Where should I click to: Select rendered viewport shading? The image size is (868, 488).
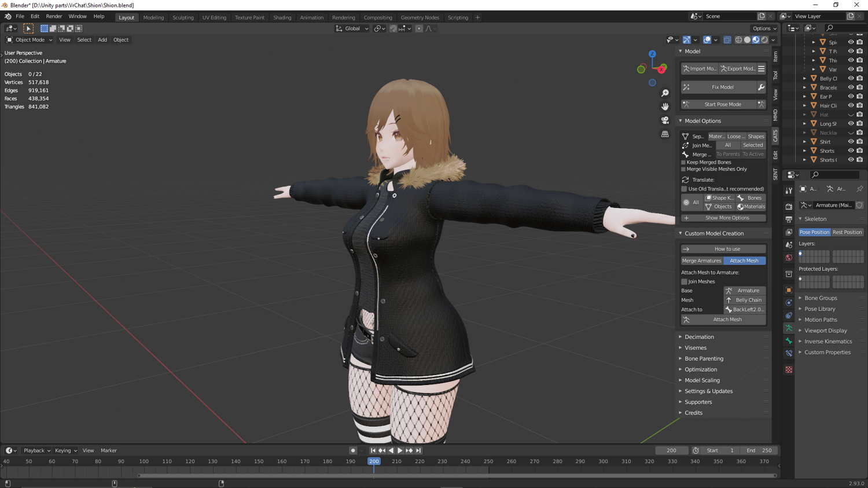[x=764, y=40]
